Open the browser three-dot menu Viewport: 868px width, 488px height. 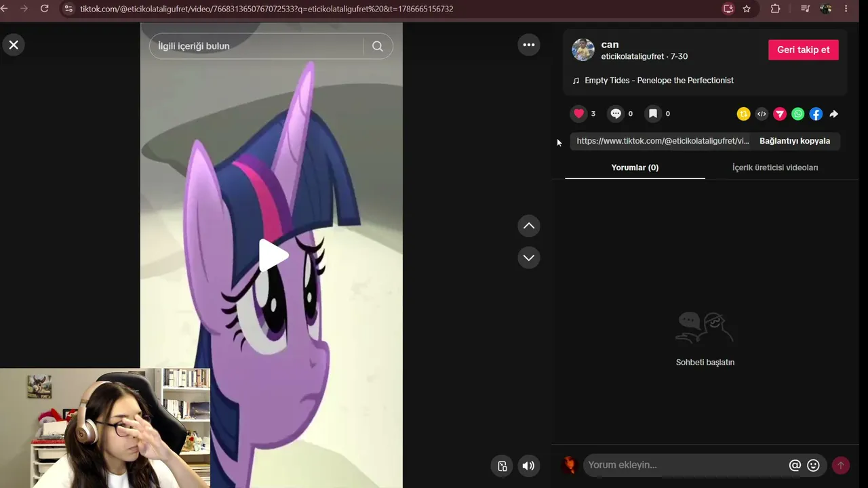point(846,9)
